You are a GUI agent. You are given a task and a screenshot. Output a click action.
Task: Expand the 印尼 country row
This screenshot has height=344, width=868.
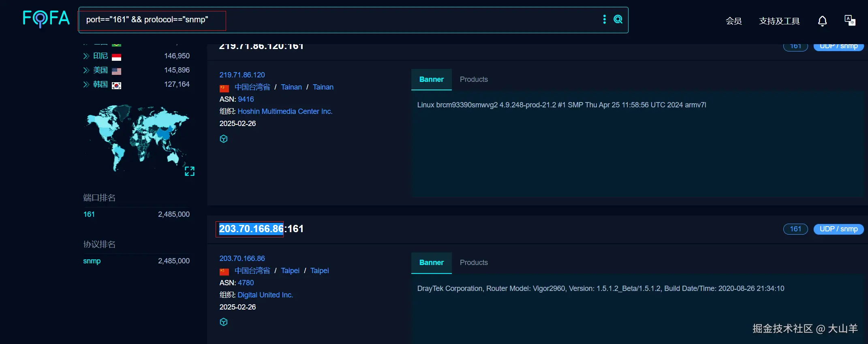(x=86, y=56)
